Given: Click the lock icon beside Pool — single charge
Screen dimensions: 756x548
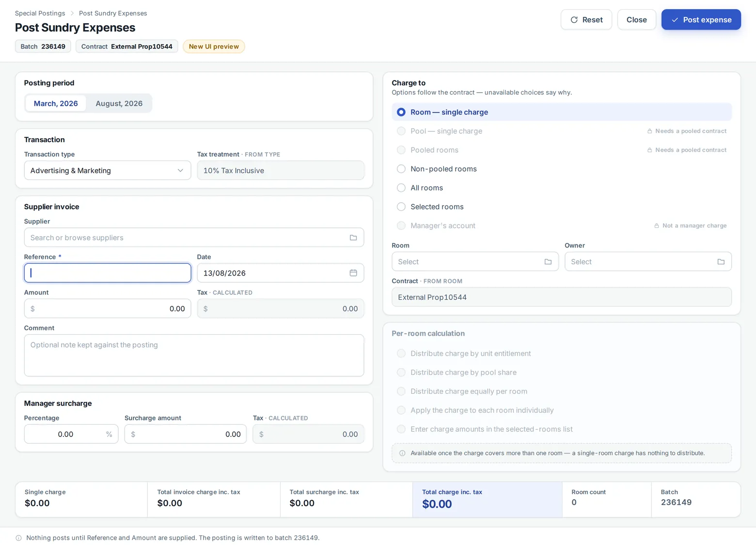Looking at the screenshot, I should click(x=650, y=131).
